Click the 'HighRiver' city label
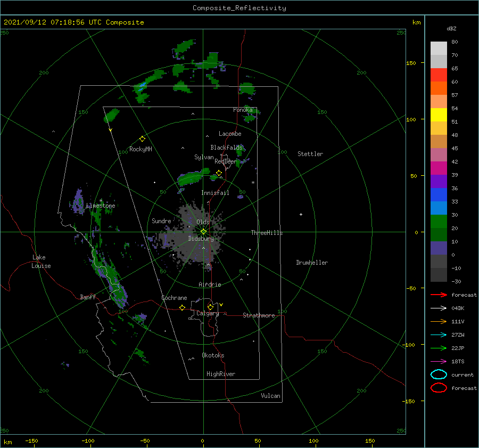 pyautogui.click(x=221, y=374)
